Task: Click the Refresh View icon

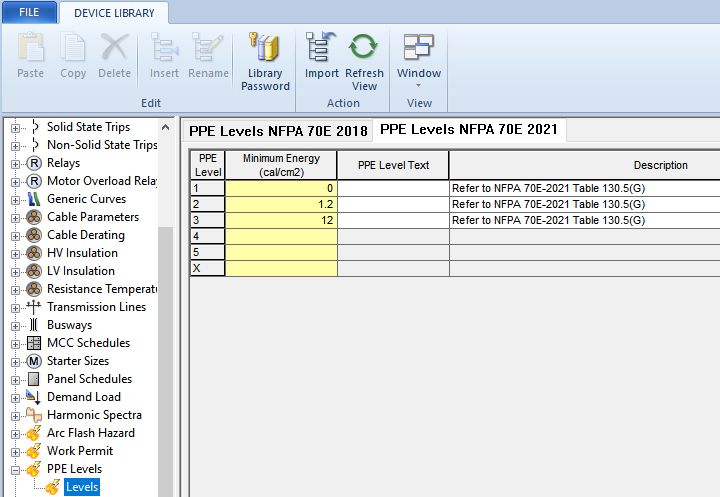Action: 364,49
